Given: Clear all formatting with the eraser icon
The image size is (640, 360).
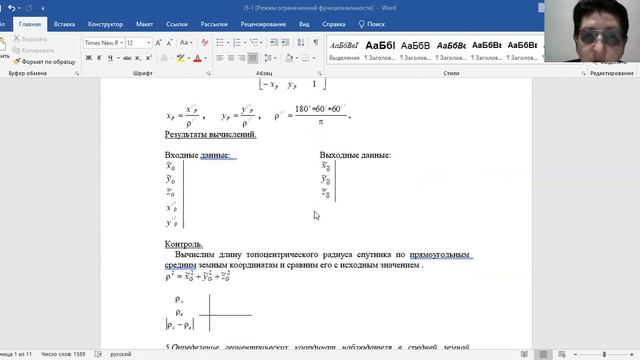Looking at the screenshot, I should 205,42.
